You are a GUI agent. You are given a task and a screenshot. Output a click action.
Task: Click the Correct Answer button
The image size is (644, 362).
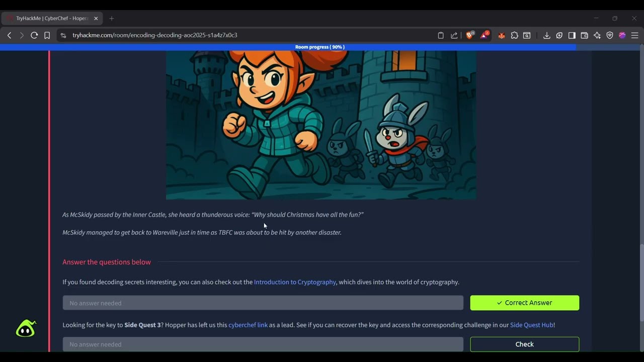coord(525,303)
